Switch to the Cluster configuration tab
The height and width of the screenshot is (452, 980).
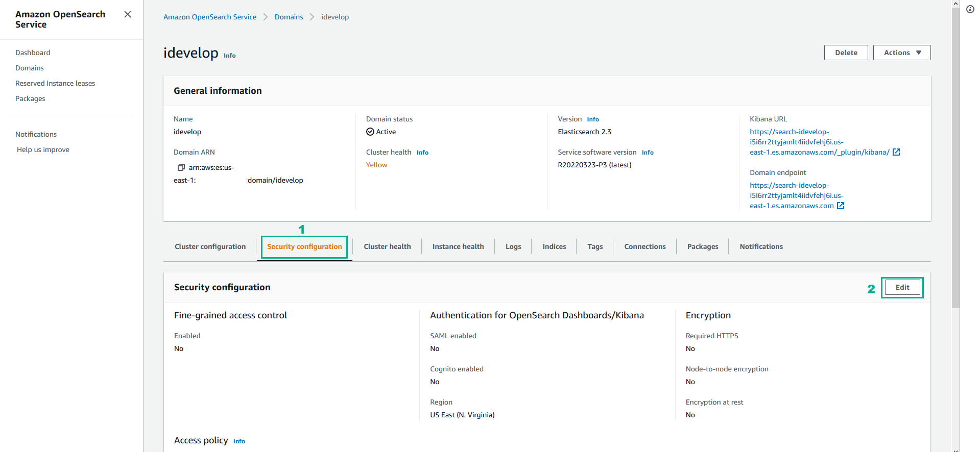[210, 246]
